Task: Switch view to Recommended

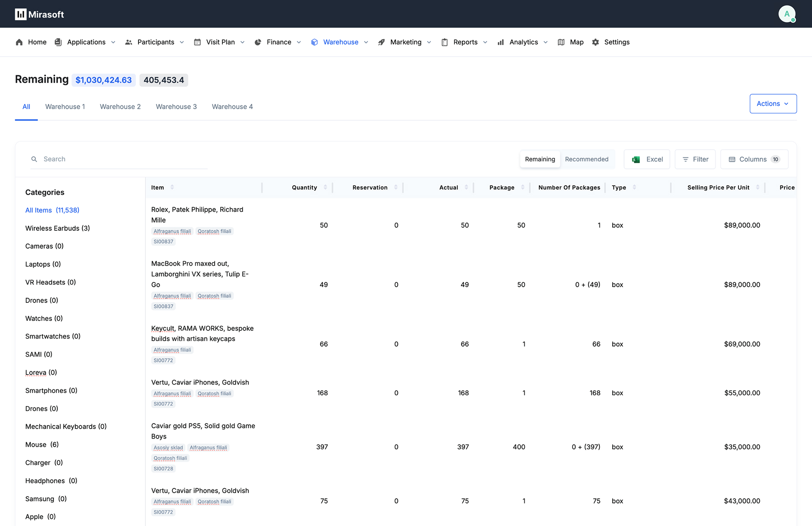Action: [x=586, y=159]
